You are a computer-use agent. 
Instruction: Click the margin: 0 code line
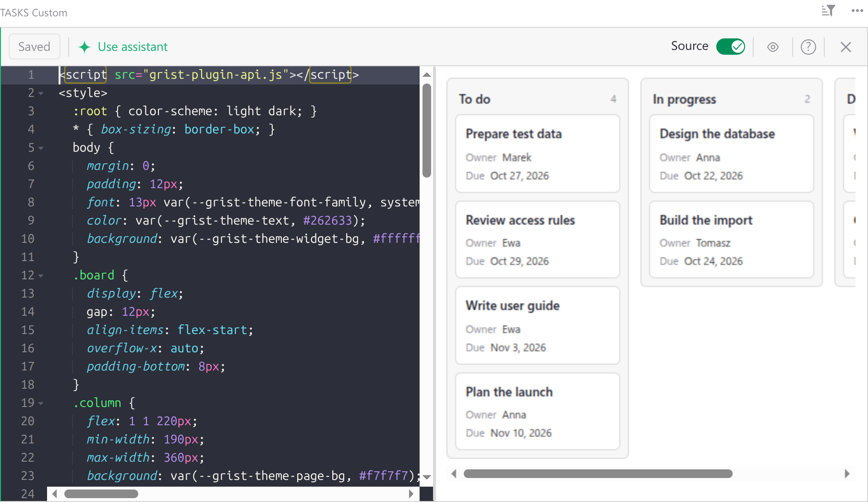tap(121, 166)
